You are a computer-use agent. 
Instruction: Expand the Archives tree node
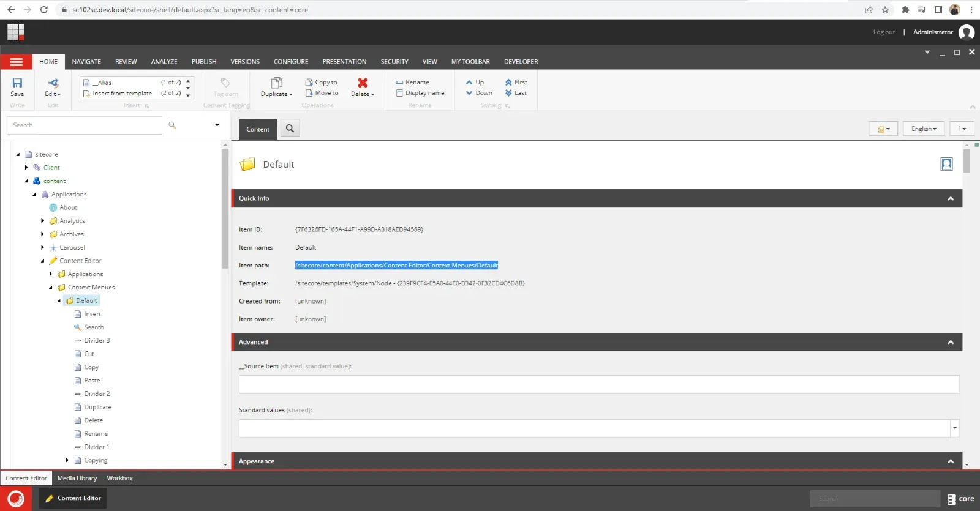pyautogui.click(x=42, y=234)
